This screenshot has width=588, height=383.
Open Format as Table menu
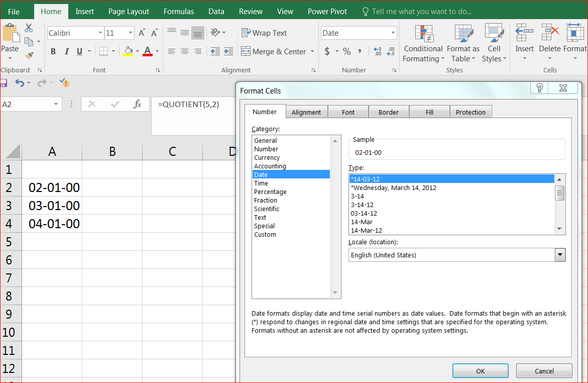click(463, 43)
